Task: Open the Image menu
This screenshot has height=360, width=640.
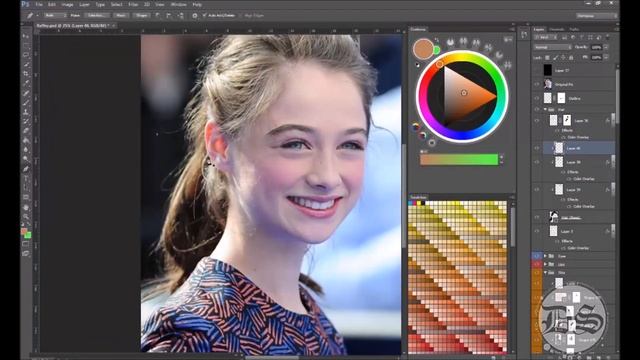Action: [x=67, y=4]
